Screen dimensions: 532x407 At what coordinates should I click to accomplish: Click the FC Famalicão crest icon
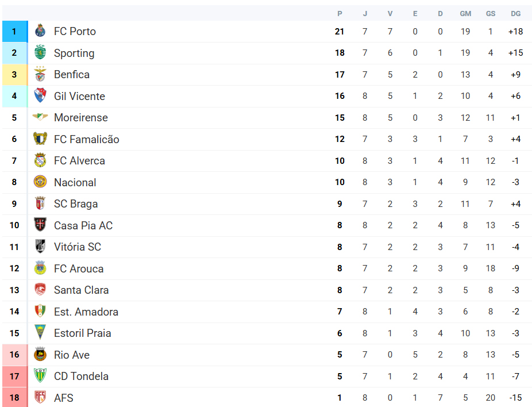[40, 139]
